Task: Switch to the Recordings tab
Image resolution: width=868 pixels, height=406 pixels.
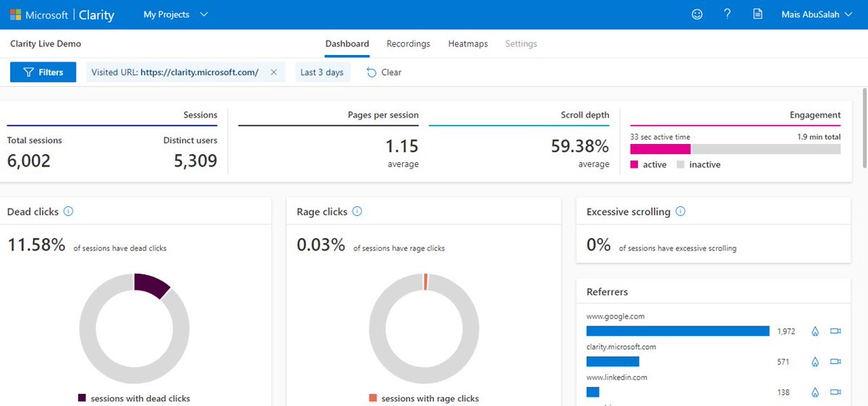Action: (x=408, y=43)
